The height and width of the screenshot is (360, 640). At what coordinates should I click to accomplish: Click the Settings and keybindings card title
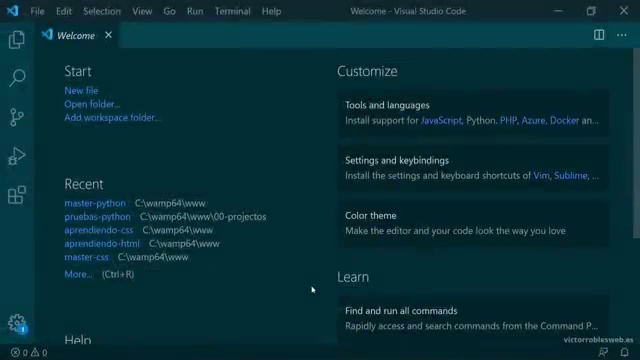click(397, 160)
